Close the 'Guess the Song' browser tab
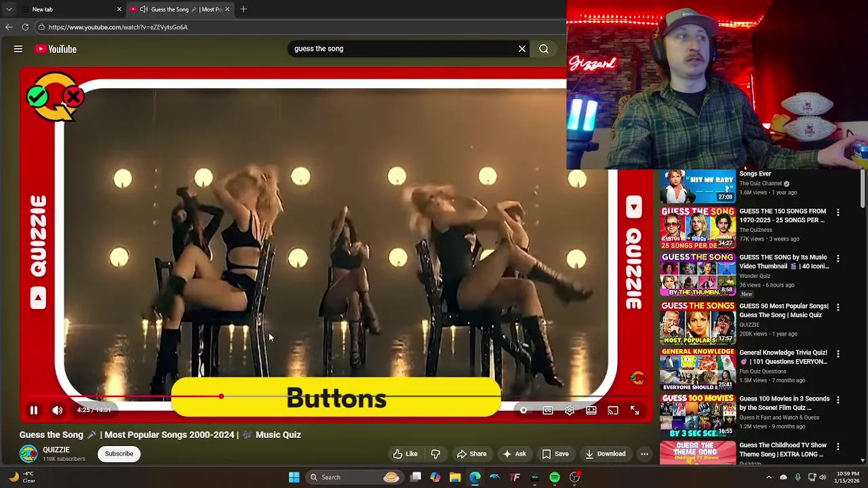 click(x=228, y=9)
